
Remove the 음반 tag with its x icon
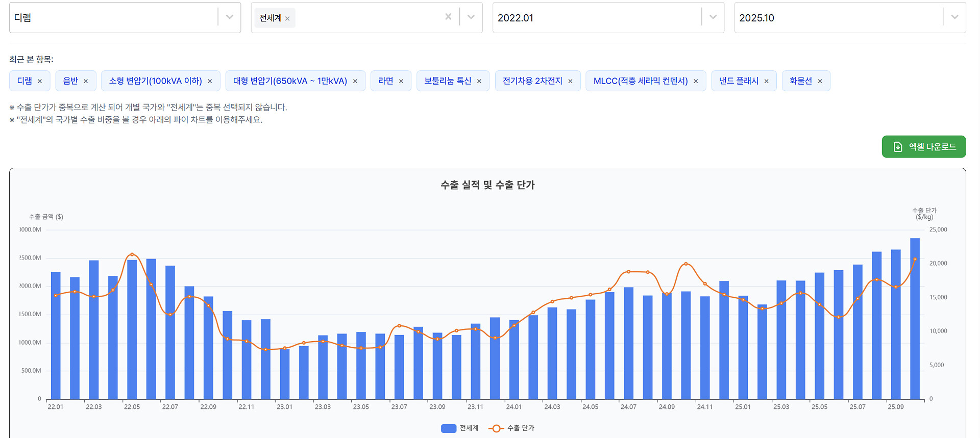86,82
